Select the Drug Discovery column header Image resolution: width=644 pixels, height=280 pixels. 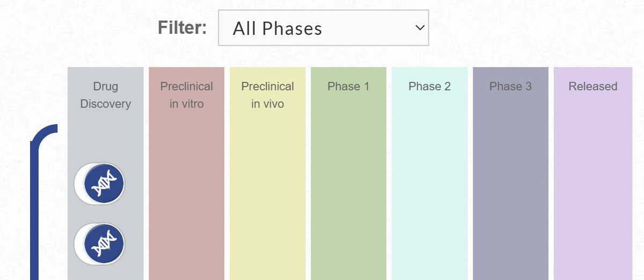click(x=106, y=95)
